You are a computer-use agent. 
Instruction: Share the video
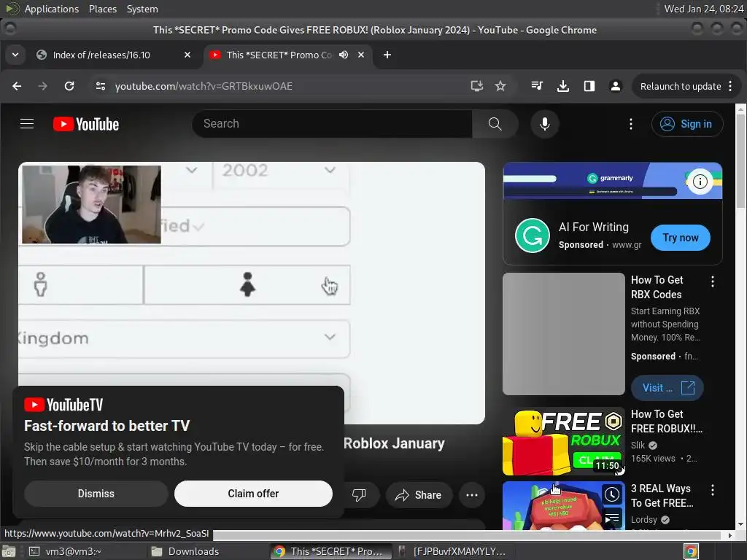tap(418, 495)
